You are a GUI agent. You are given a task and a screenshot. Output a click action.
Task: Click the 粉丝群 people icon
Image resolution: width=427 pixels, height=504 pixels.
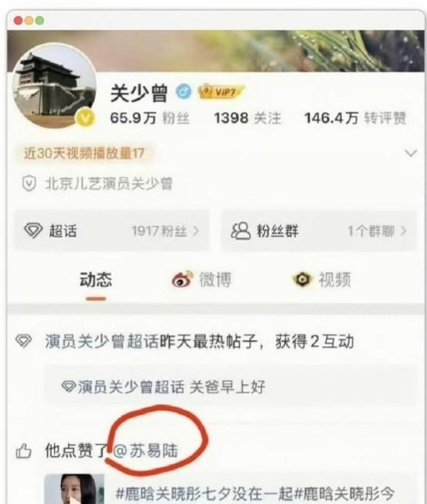click(241, 231)
